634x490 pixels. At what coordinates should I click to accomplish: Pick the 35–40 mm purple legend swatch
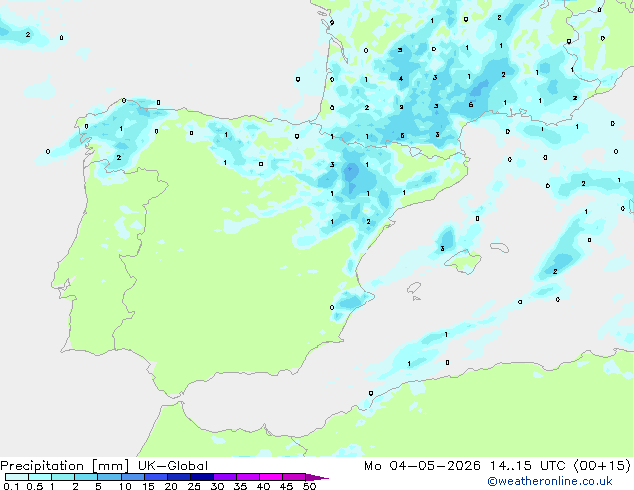click(248, 477)
